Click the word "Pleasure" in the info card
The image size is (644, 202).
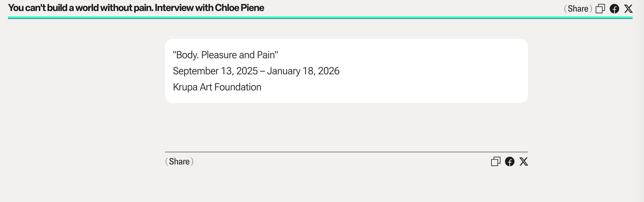tap(219, 55)
